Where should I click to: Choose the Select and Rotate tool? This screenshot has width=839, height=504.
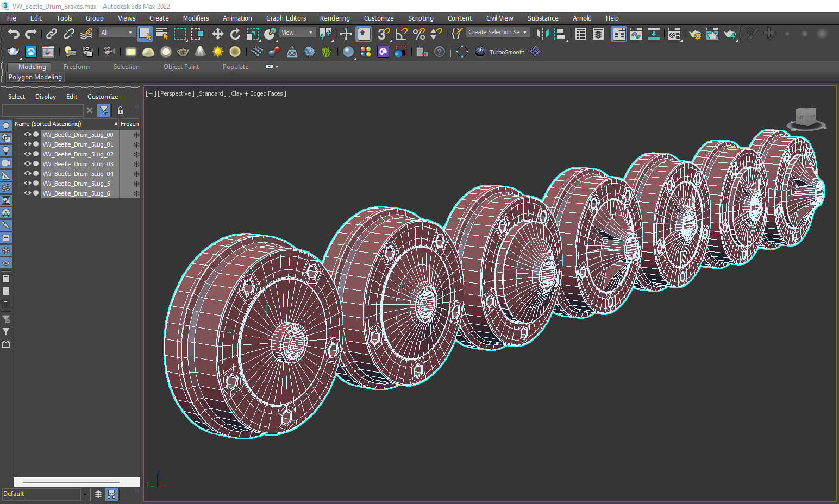click(235, 34)
